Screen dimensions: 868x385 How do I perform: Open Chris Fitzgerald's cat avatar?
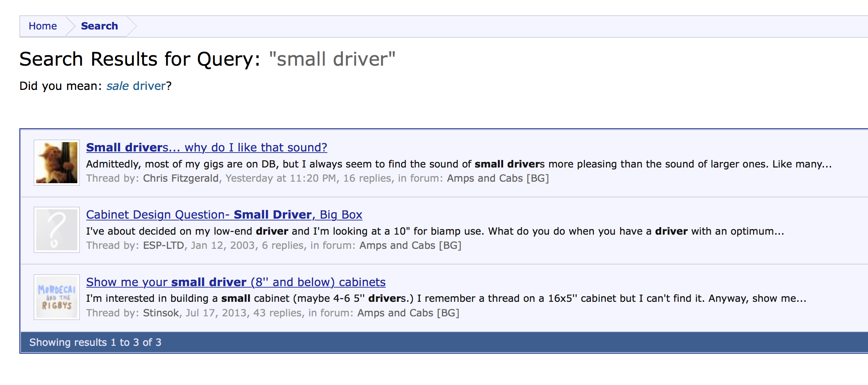57,163
